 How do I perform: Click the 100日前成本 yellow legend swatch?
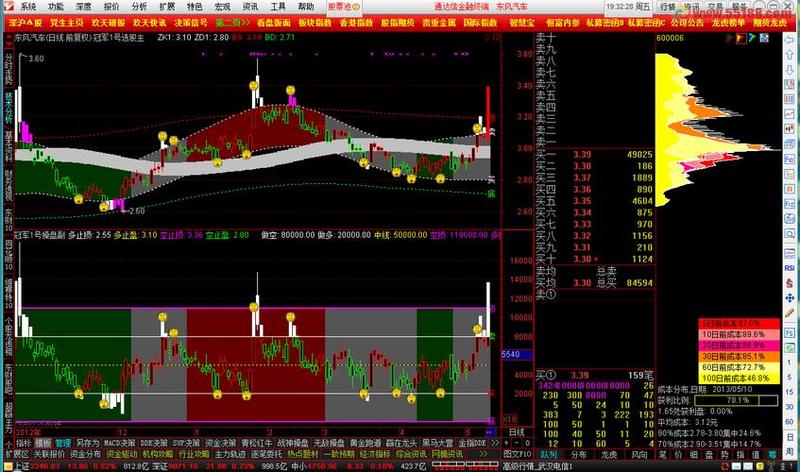point(739,378)
